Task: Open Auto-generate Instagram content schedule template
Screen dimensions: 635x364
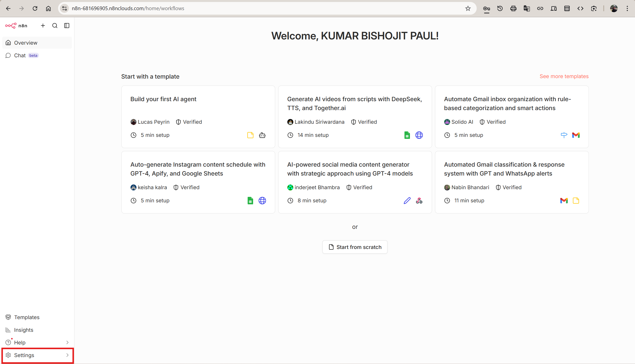Action: [x=198, y=182]
